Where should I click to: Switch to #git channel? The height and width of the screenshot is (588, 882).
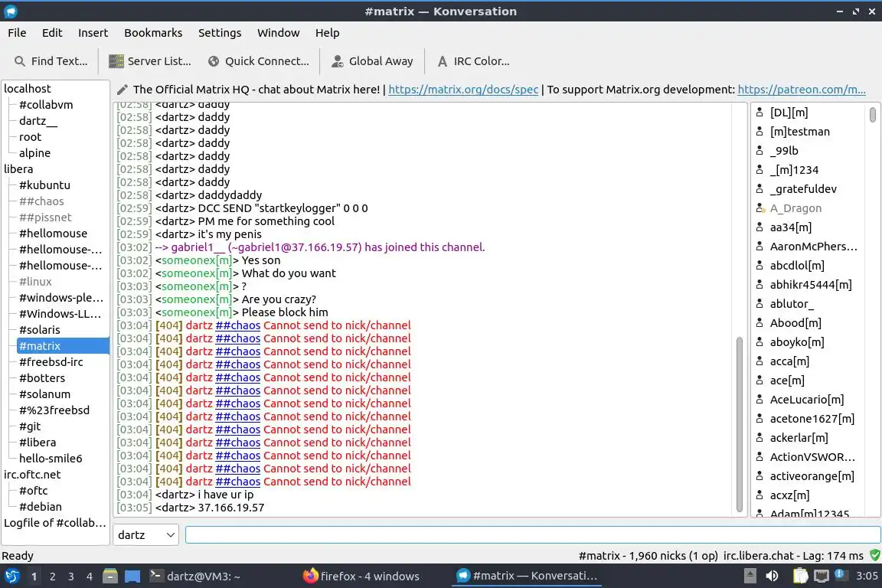[30, 426]
